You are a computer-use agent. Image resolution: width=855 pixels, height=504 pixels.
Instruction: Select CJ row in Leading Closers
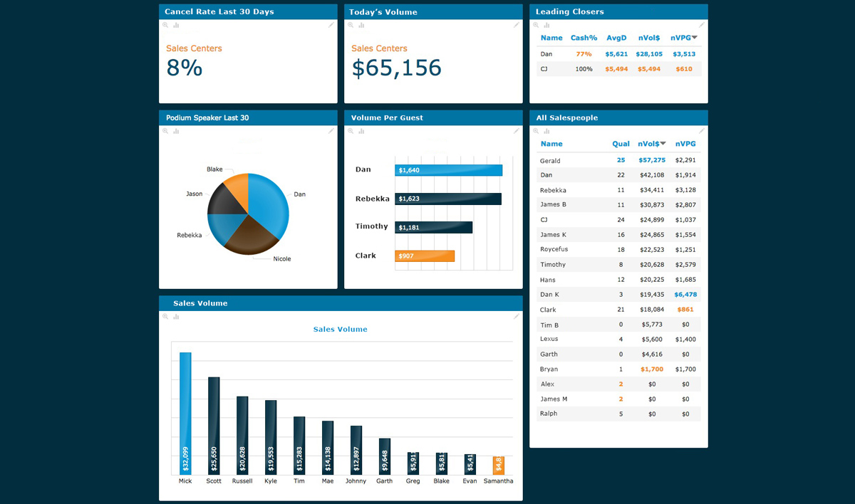coord(619,69)
